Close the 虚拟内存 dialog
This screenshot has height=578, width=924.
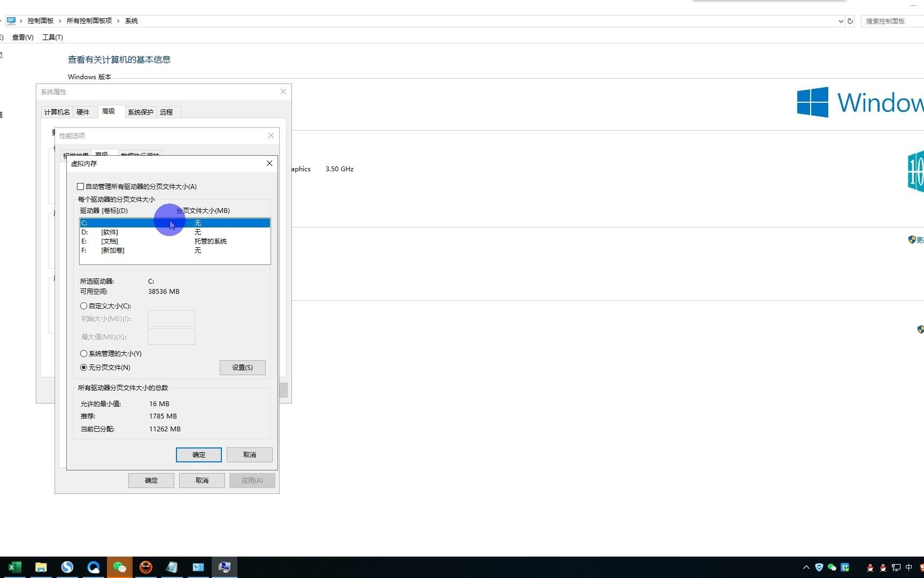pyautogui.click(x=269, y=163)
